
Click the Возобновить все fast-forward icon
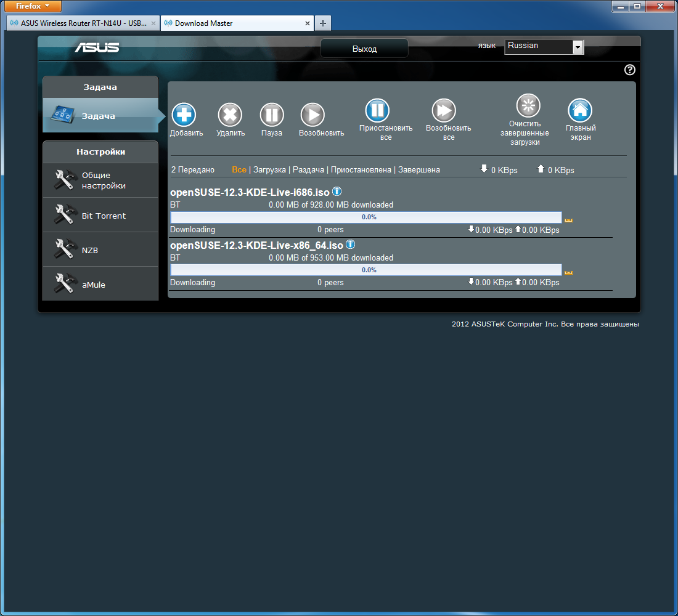click(x=444, y=110)
